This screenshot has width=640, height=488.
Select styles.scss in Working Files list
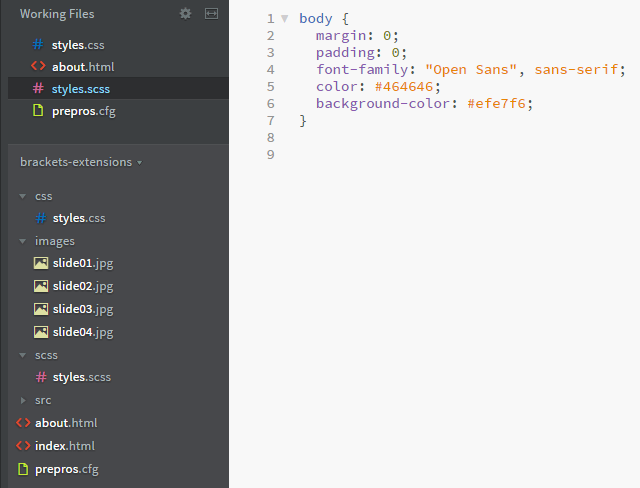pyautogui.click(x=82, y=89)
